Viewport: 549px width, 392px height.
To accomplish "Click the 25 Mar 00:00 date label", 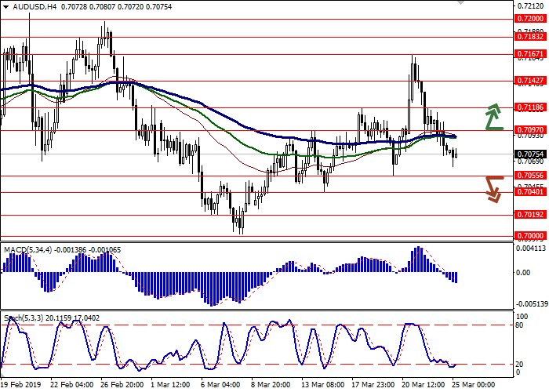I will click(x=472, y=385).
